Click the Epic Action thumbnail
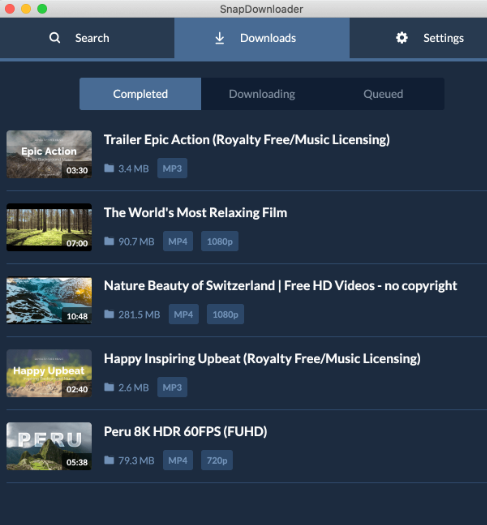Image resolution: width=487 pixels, height=525 pixels. click(x=49, y=154)
